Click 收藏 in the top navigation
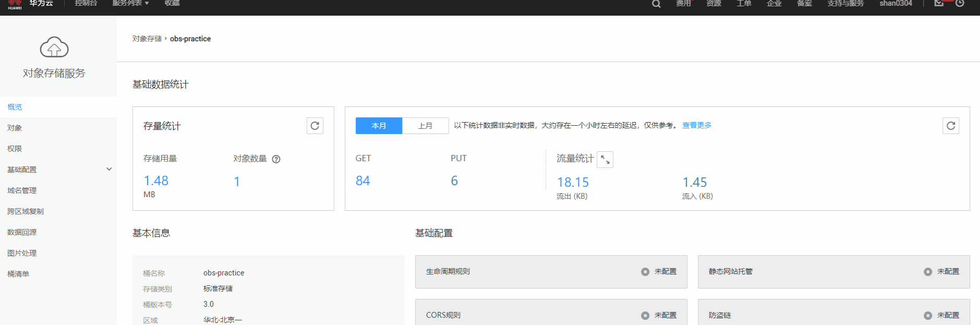 [172, 3]
